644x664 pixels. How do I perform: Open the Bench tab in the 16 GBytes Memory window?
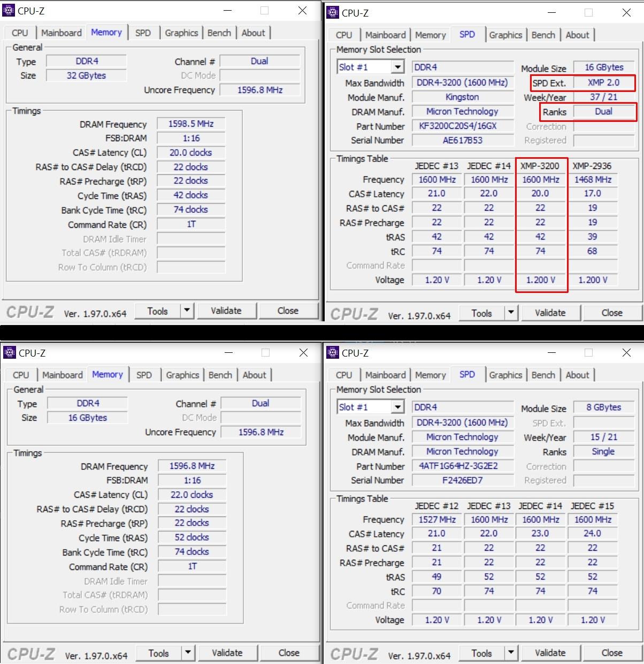tap(220, 375)
